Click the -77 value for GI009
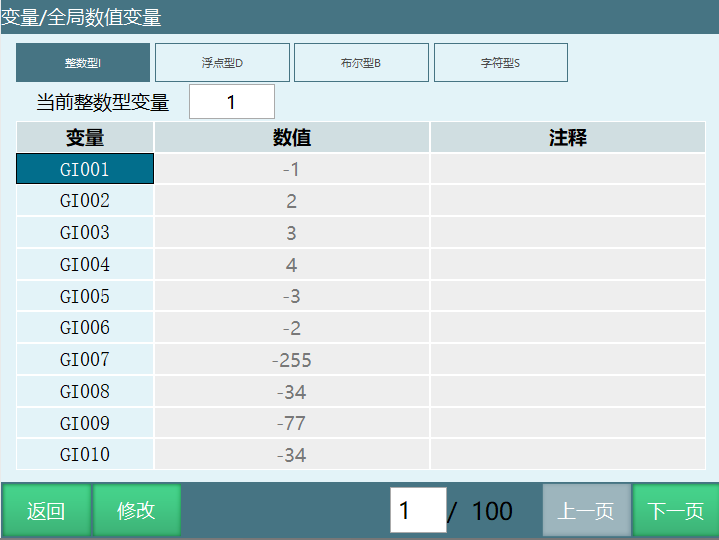The width and height of the screenshot is (719, 540). pyautogui.click(x=292, y=423)
